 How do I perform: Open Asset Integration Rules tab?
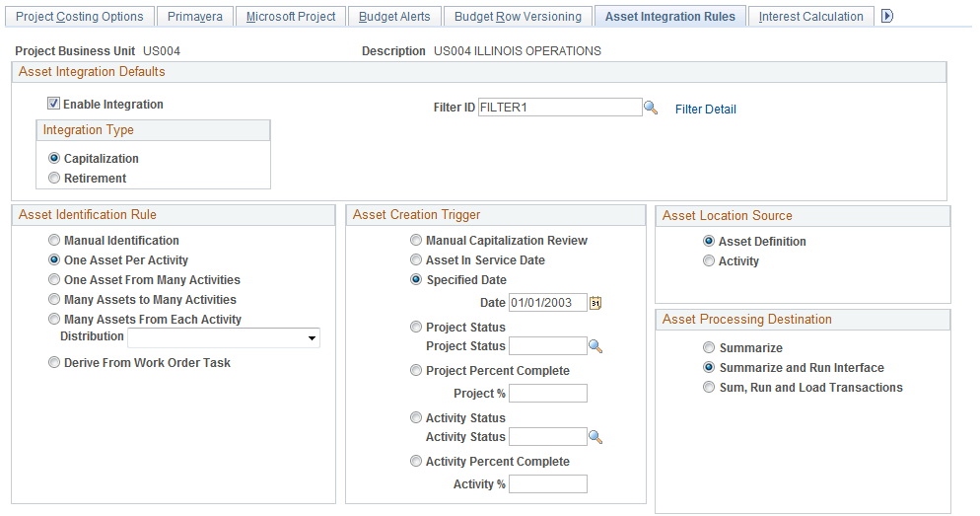coord(670,17)
